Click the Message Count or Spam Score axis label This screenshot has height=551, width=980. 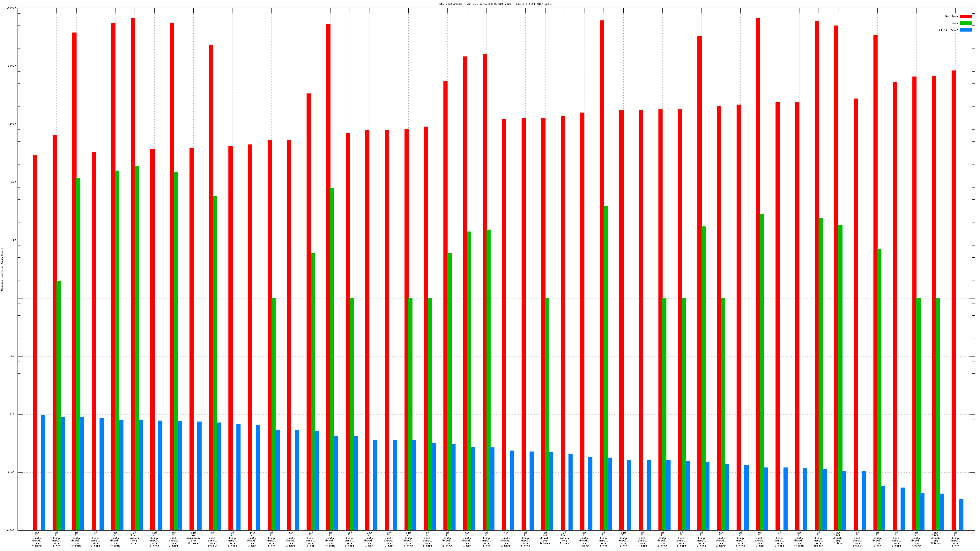pyautogui.click(x=2, y=269)
